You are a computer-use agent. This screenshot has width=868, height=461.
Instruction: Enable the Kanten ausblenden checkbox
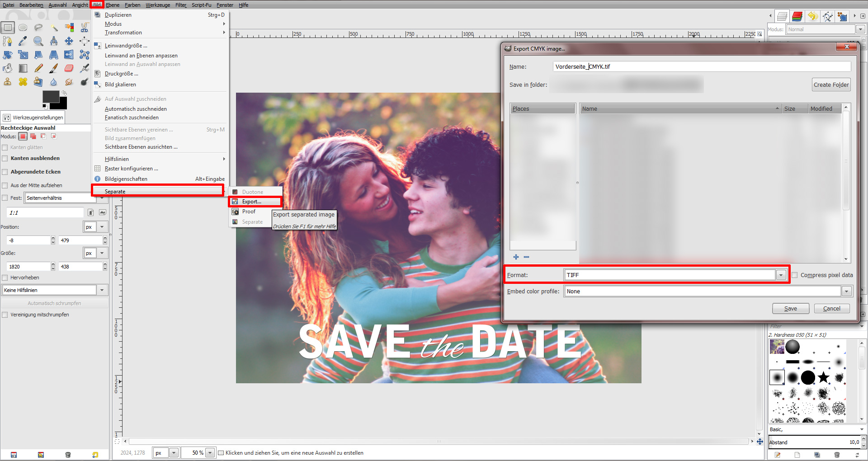(5, 159)
